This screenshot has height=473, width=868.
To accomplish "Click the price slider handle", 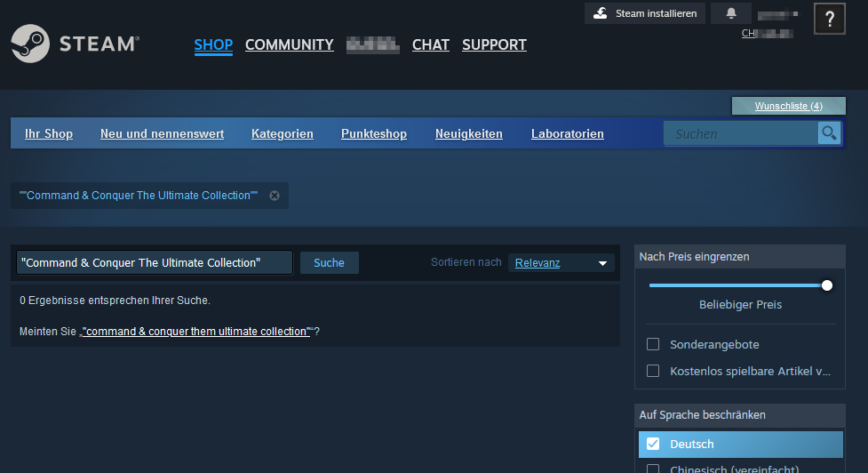I will click(826, 285).
